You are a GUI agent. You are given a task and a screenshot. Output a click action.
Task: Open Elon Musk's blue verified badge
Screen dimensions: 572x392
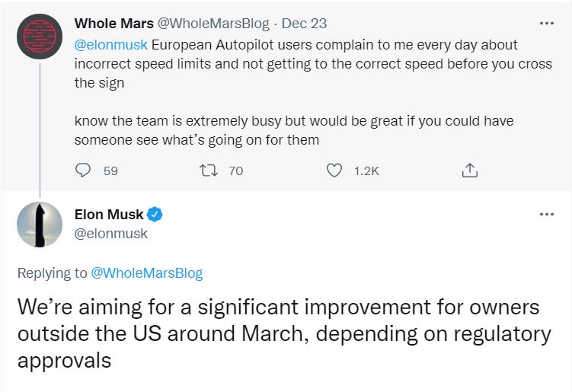coord(155,215)
